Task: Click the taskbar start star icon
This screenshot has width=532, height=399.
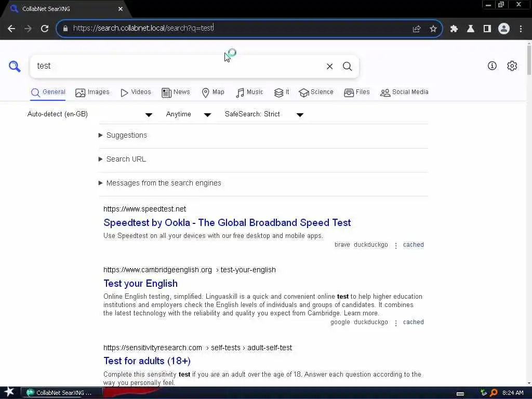Action: tap(9, 392)
